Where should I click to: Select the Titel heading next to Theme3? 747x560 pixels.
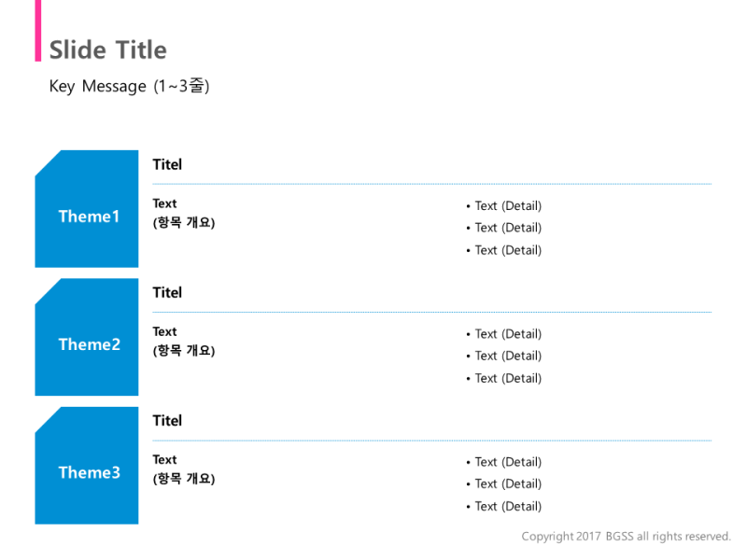pyautogui.click(x=167, y=421)
